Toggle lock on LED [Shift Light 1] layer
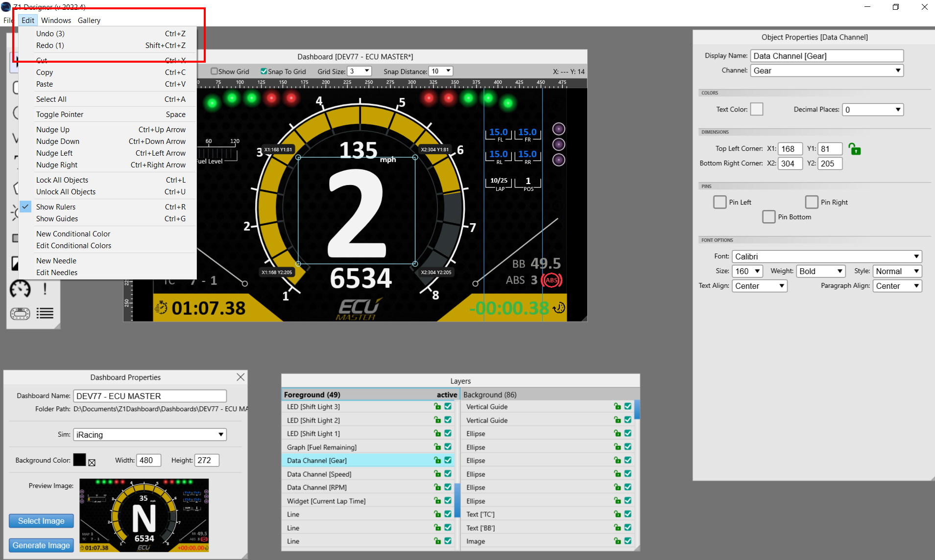935x560 pixels. 437,433
